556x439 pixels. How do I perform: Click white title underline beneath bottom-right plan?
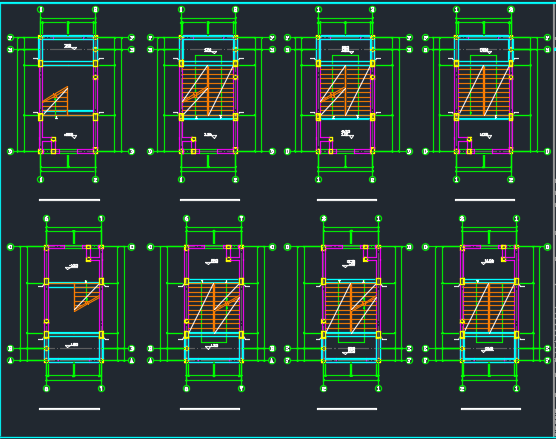point(491,409)
